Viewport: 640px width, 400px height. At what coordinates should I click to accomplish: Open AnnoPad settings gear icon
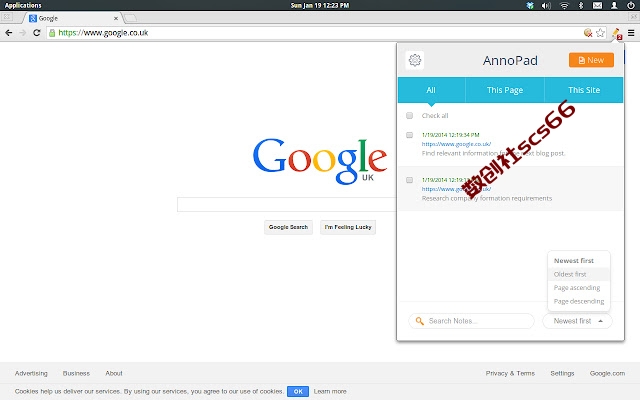(x=415, y=60)
